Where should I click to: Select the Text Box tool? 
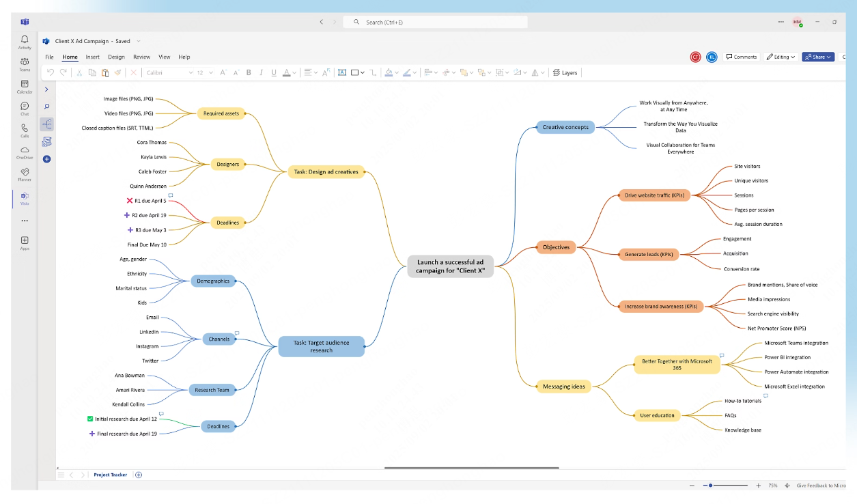pos(342,72)
